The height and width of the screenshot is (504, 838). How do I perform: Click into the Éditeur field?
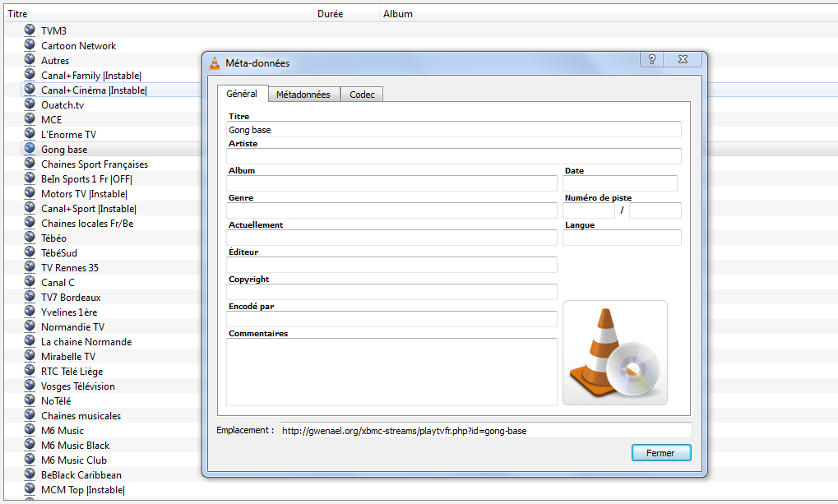click(x=391, y=265)
